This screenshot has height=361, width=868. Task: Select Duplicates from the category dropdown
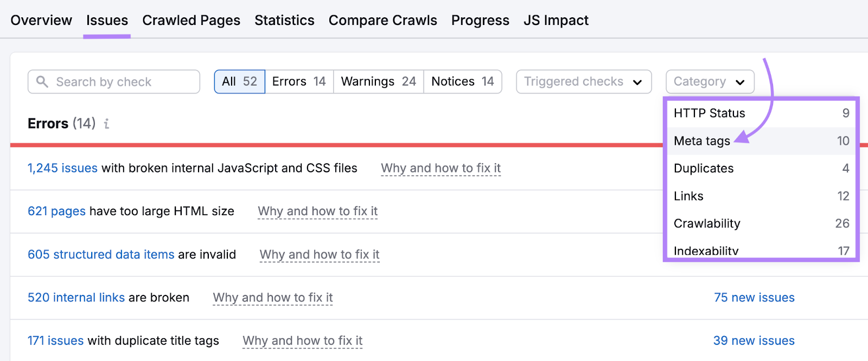tap(703, 168)
